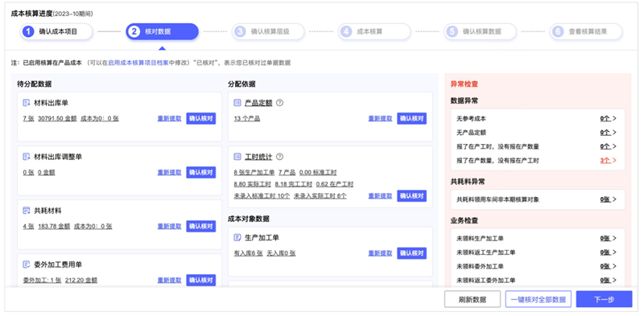The image size is (644, 316).
Task: Select step 2 核对数据
Action: pyautogui.click(x=163, y=31)
